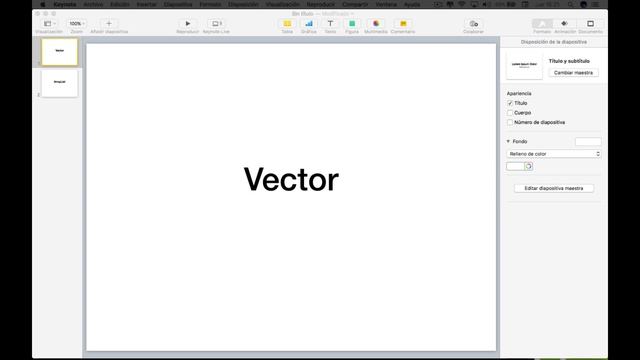The height and width of the screenshot is (360, 640).
Task: Click the master slide preview thumbnail
Action: point(524,66)
